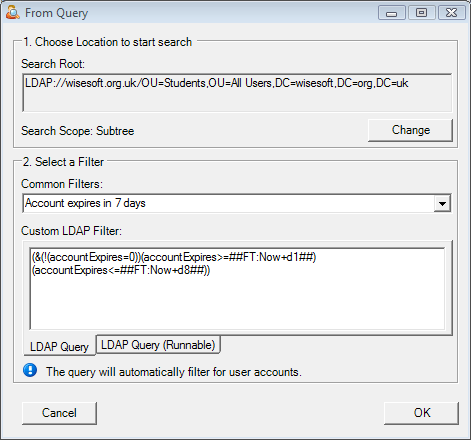Maximize the From Query window
The image size is (471, 440).
point(422,13)
